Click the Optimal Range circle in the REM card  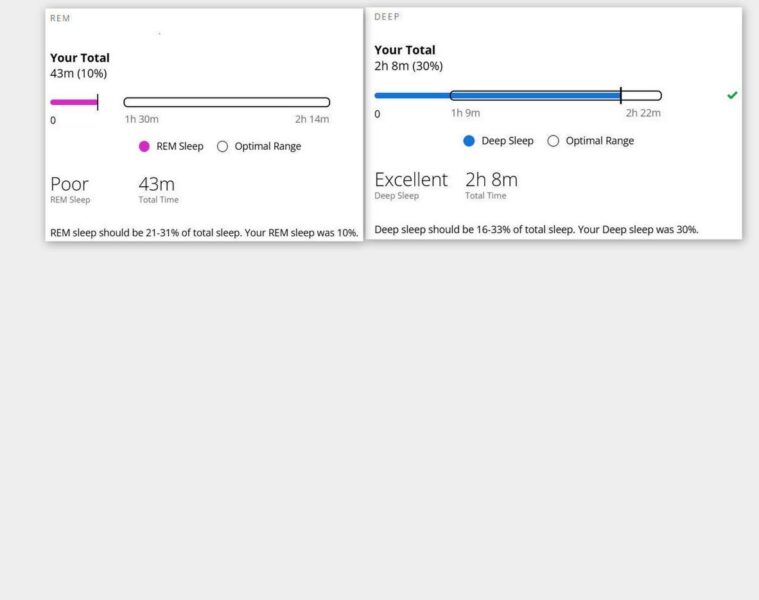click(x=223, y=146)
